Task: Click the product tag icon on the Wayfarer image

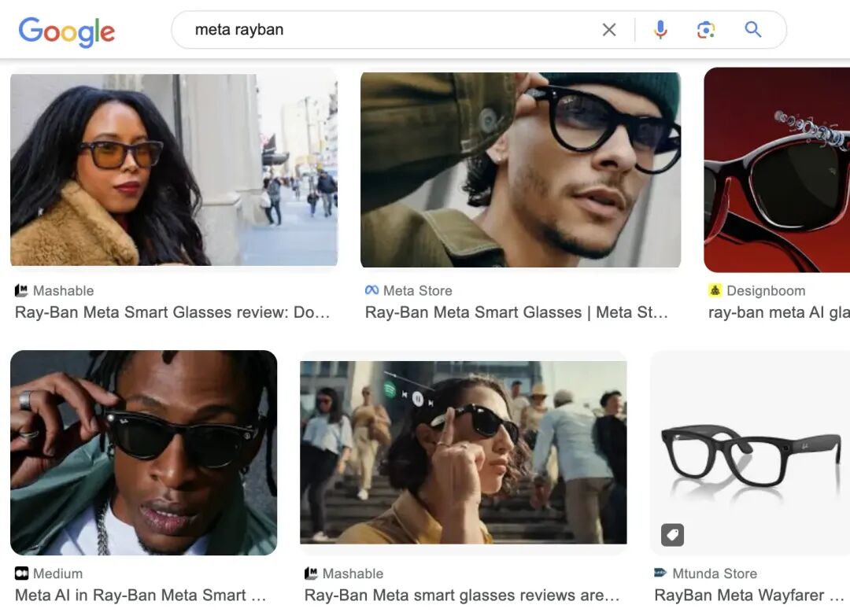Action: [x=672, y=535]
